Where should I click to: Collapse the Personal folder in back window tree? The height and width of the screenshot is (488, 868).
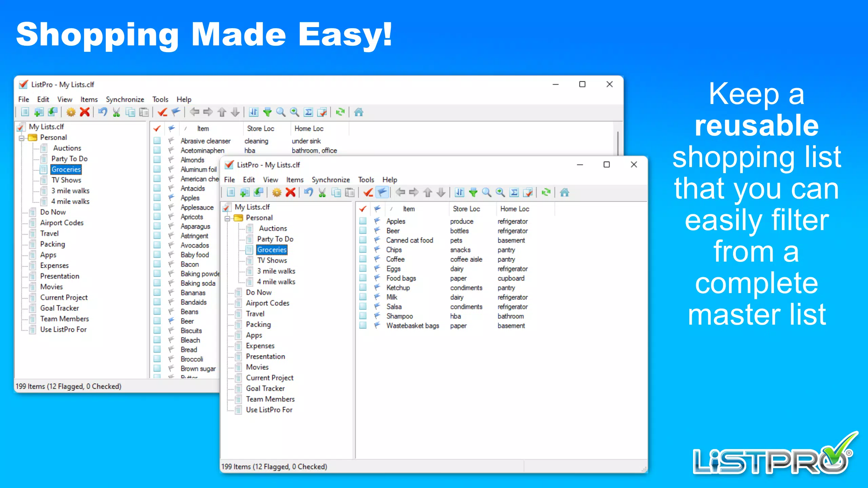point(22,138)
